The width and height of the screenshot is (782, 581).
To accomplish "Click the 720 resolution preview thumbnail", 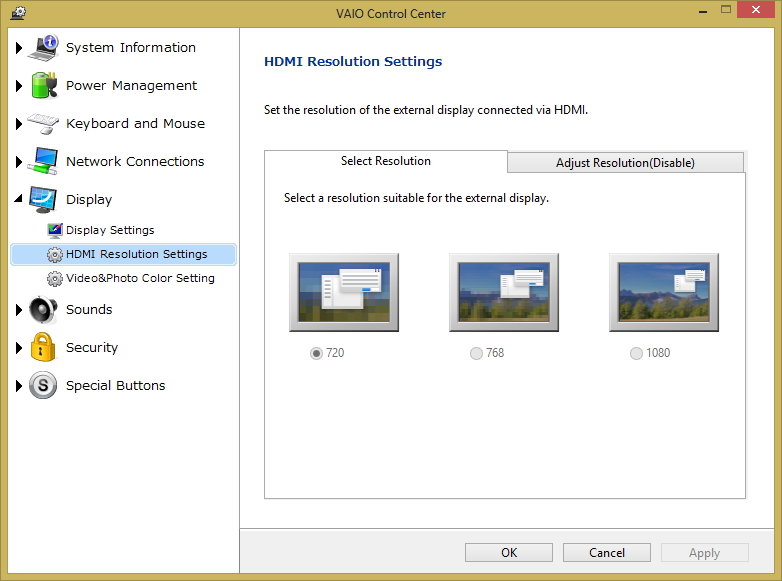I will tap(344, 292).
